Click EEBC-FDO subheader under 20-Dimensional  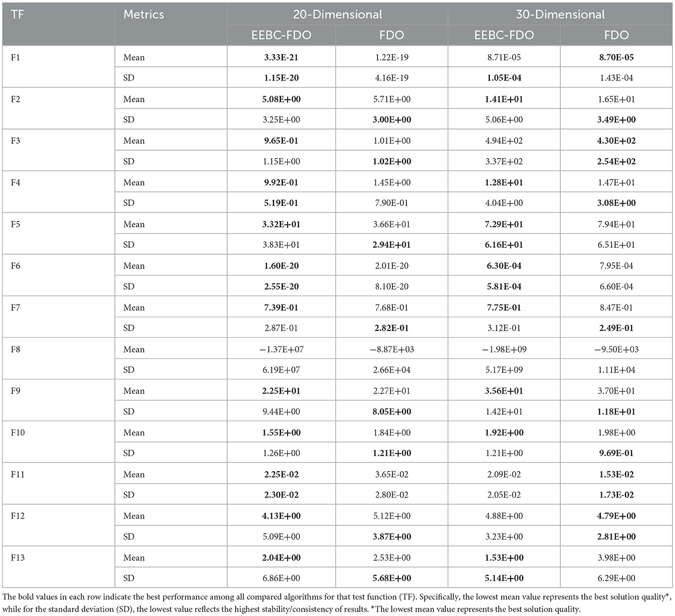281,35
